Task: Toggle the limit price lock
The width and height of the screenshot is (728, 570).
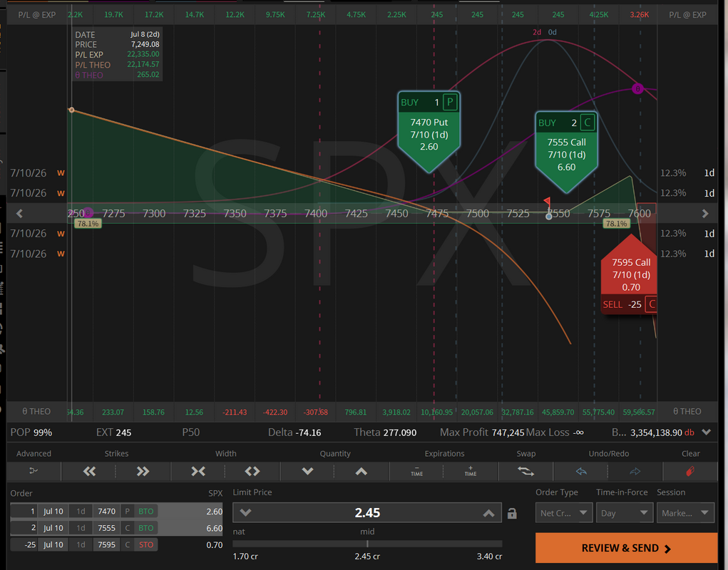Action: [x=512, y=514]
